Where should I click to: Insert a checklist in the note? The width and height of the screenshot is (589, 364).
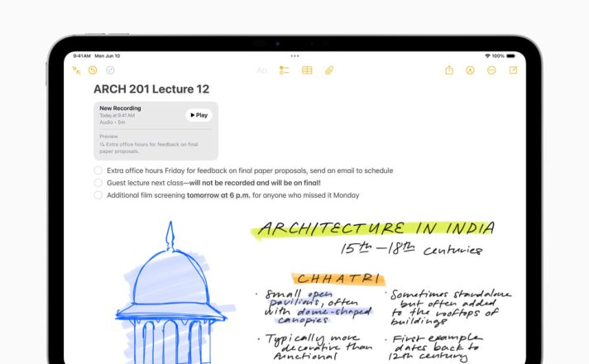pos(284,70)
